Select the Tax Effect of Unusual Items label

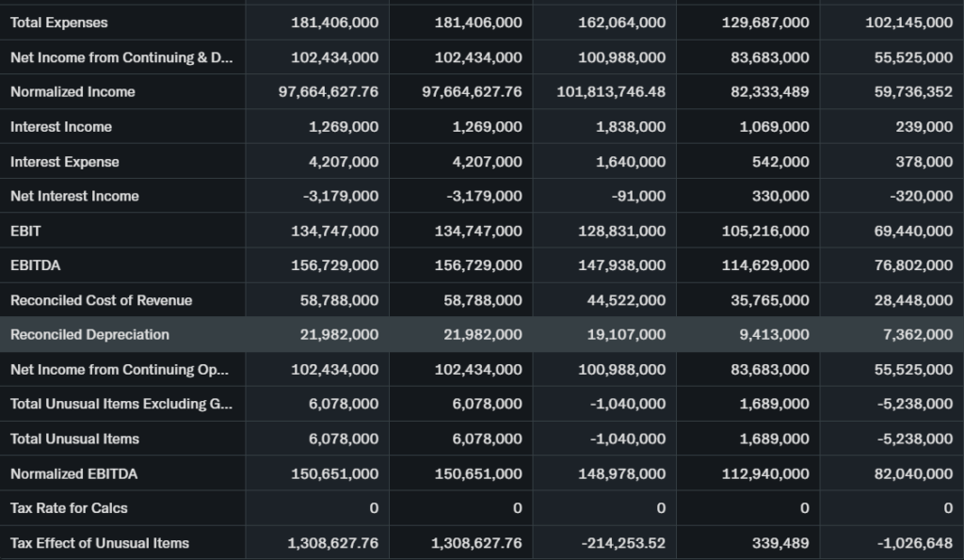pos(100,543)
